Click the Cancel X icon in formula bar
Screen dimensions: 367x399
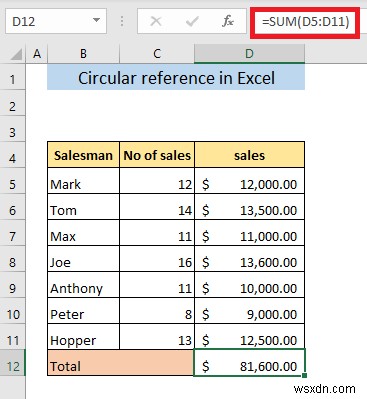pyautogui.click(x=156, y=22)
